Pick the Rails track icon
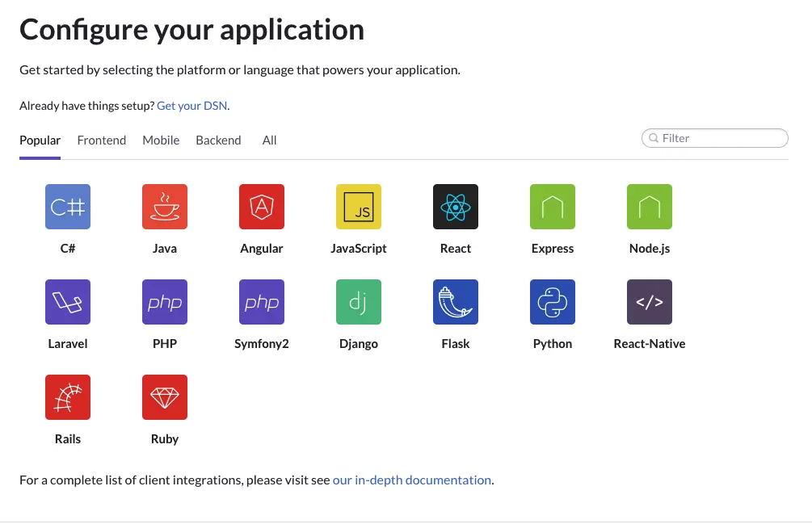The image size is (812, 524). [x=68, y=396]
